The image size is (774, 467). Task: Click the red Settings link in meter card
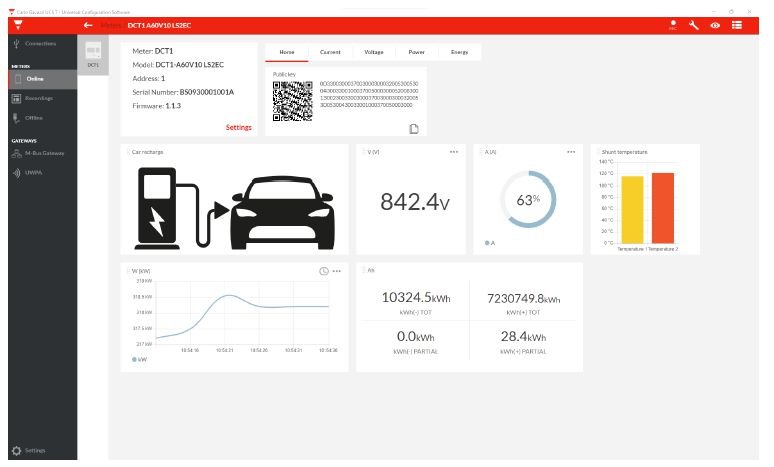point(238,127)
